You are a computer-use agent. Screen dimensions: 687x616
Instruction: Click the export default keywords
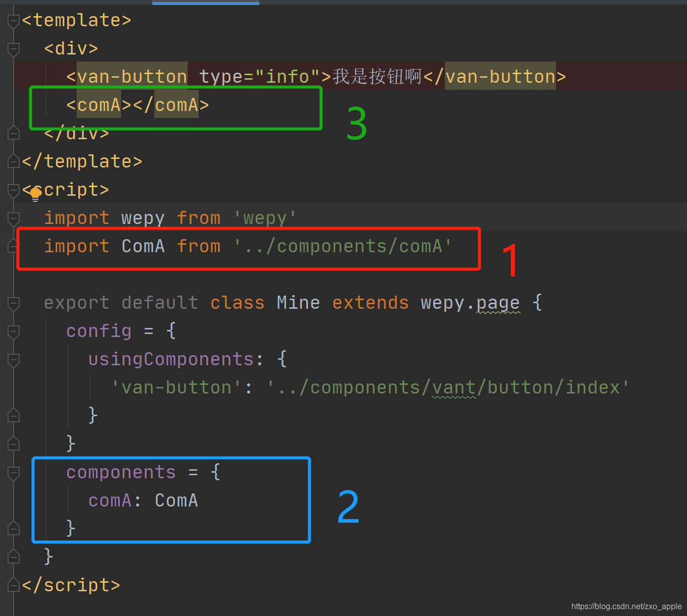coord(121,303)
